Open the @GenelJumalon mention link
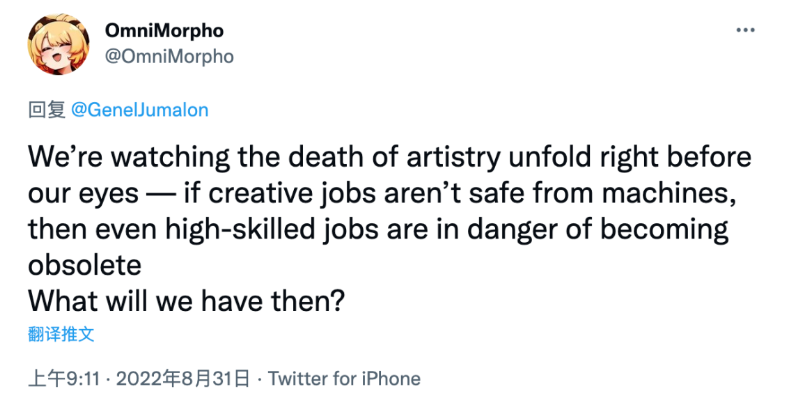This screenshot has height=395, width=801. pyautogui.click(x=139, y=110)
